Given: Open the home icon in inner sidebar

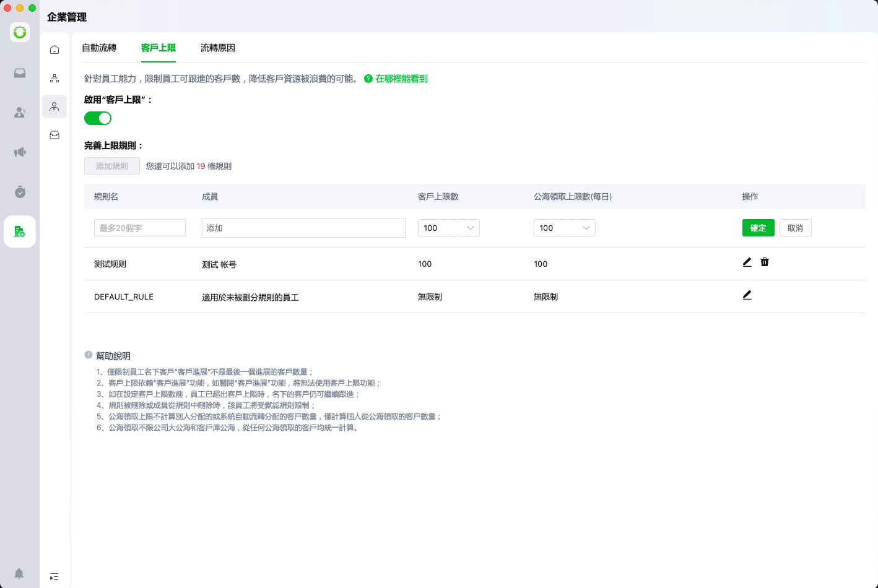Looking at the screenshot, I should point(54,50).
